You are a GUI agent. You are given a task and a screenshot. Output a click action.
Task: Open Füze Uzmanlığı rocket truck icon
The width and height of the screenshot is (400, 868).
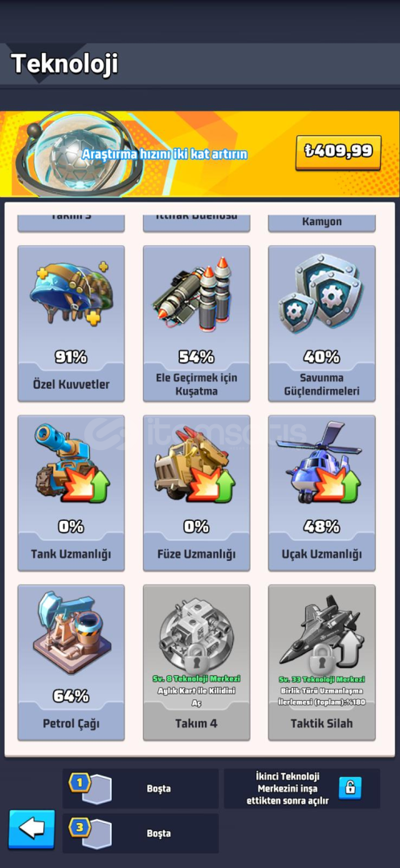[x=197, y=464]
